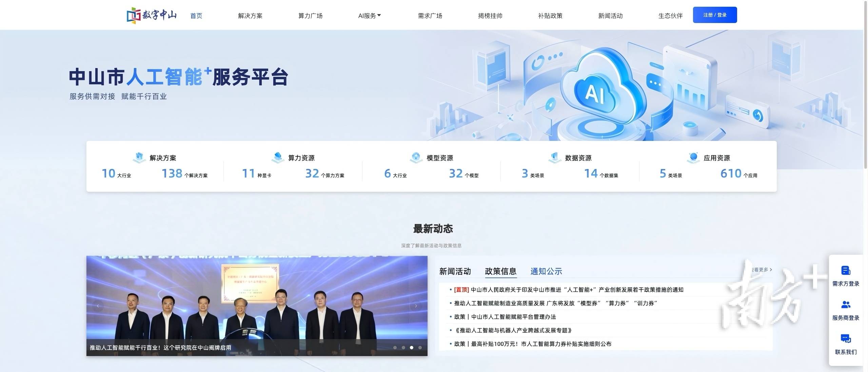
Task: Go to previous carousel slide arrow
Action: click(98, 306)
